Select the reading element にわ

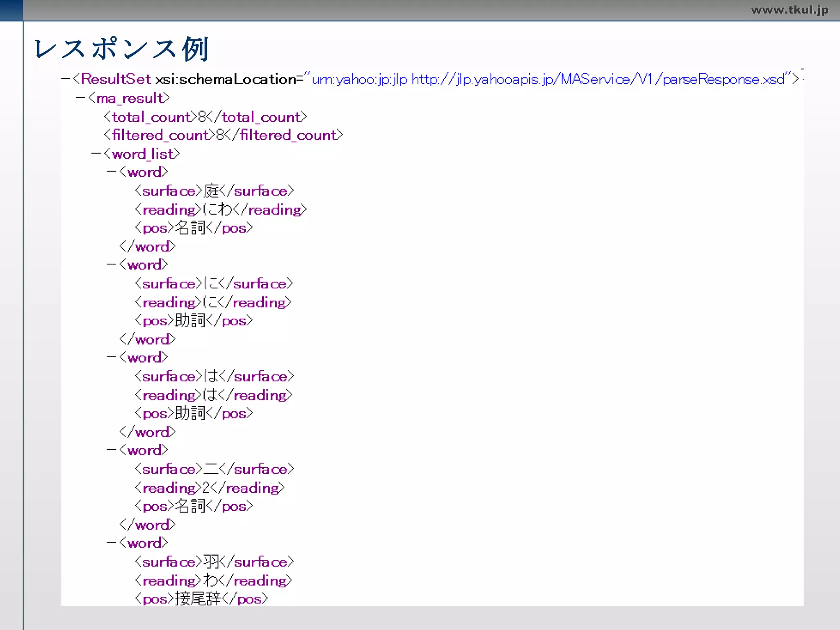point(220,210)
